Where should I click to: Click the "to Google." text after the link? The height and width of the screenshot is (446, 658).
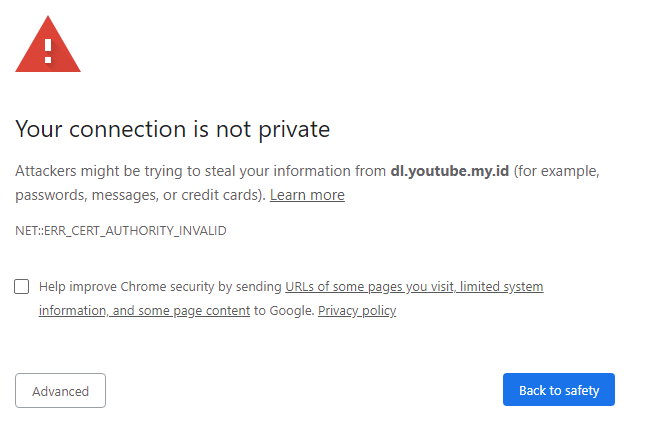284,311
